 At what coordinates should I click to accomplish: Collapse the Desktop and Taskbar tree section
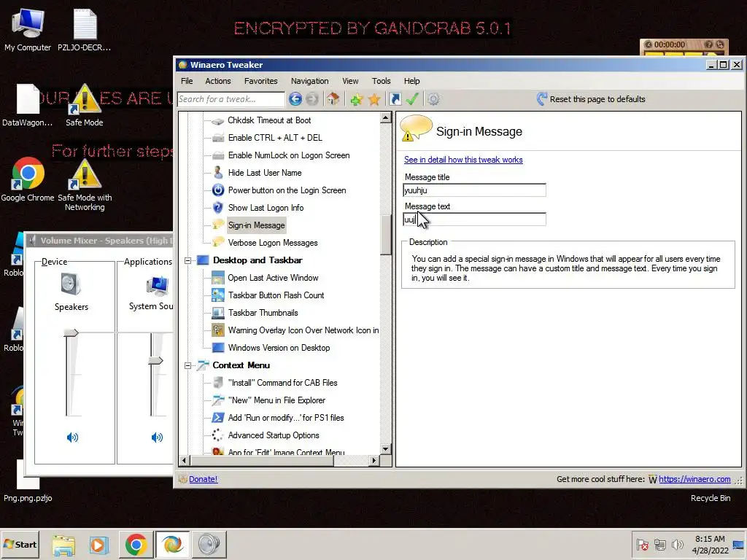click(187, 260)
